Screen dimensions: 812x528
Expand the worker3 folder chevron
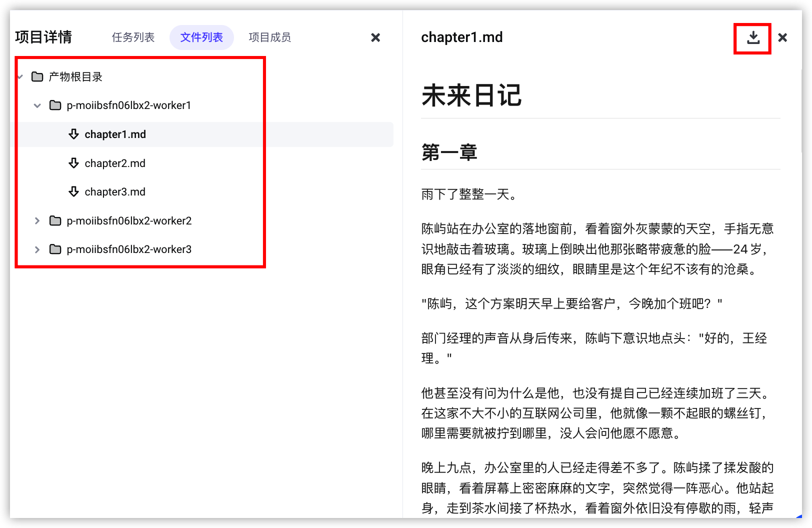click(37, 249)
